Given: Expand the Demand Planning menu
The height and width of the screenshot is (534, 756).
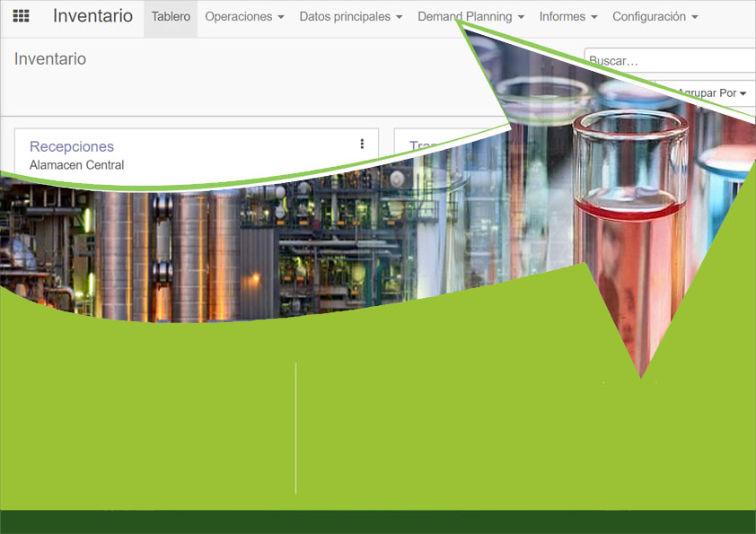Looking at the screenshot, I should point(470,16).
